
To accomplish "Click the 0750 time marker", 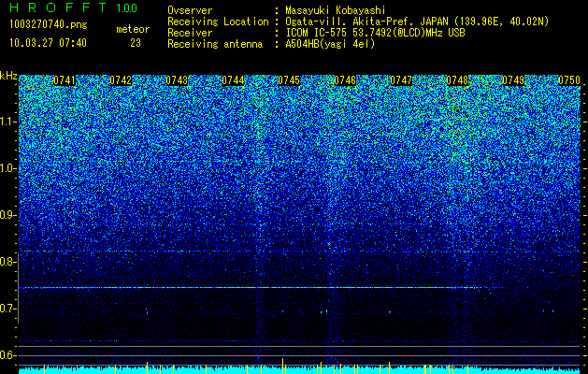I will (x=569, y=80).
